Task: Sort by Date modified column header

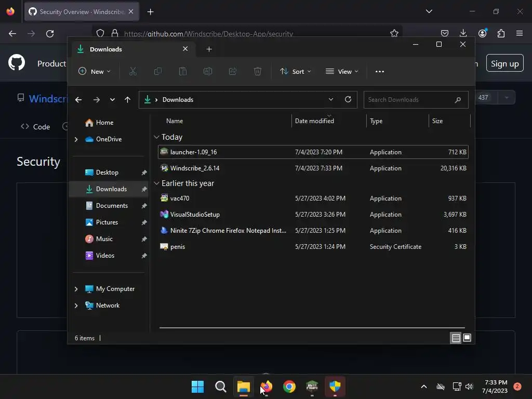Action: pos(314,121)
